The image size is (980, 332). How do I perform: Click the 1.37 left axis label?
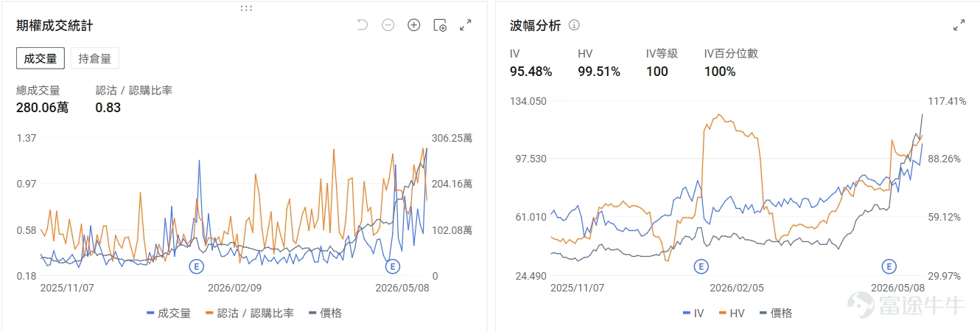point(26,138)
